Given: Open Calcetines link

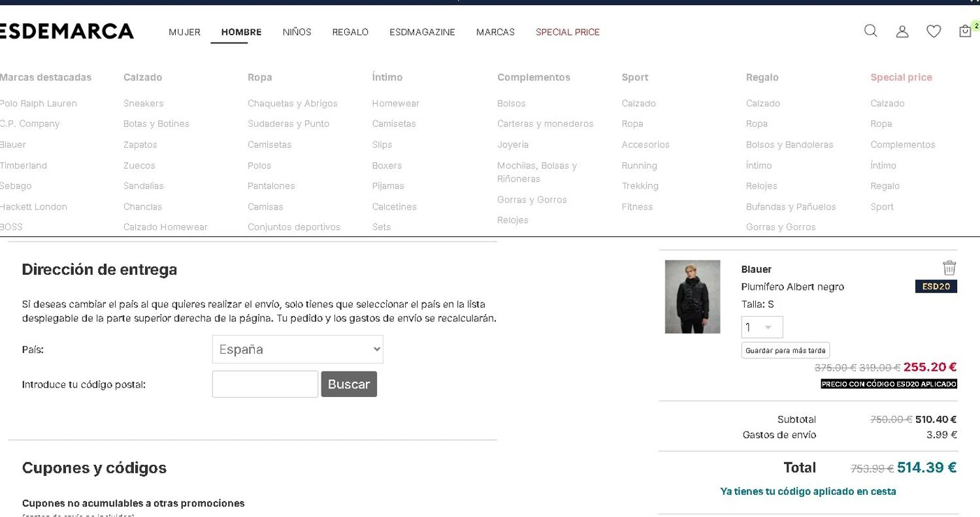Looking at the screenshot, I should [x=394, y=206].
